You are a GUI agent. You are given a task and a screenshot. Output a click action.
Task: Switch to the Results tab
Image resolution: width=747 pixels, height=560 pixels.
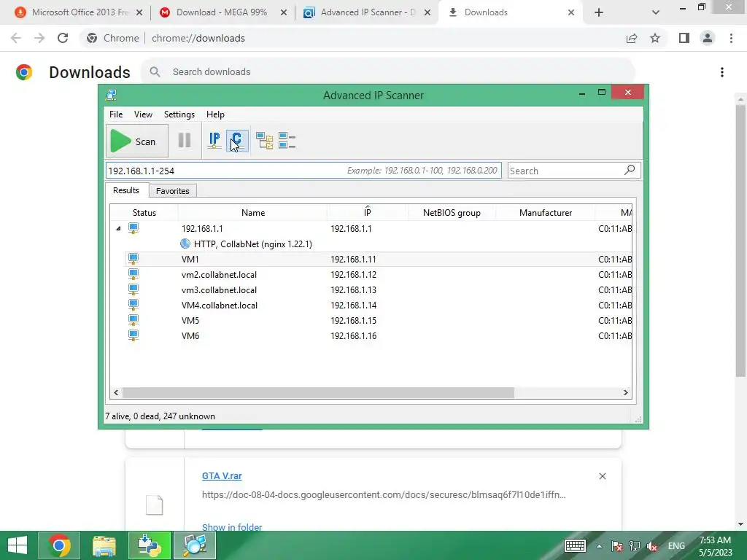125,190
